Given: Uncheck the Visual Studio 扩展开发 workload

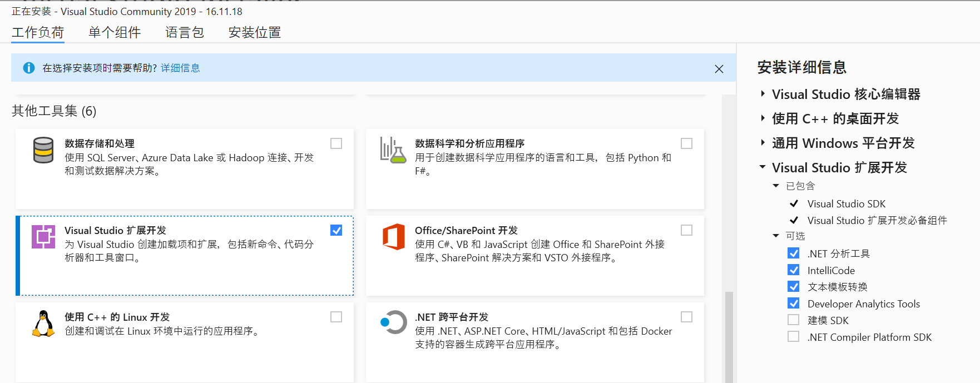Looking at the screenshot, I should pos(336,230).
